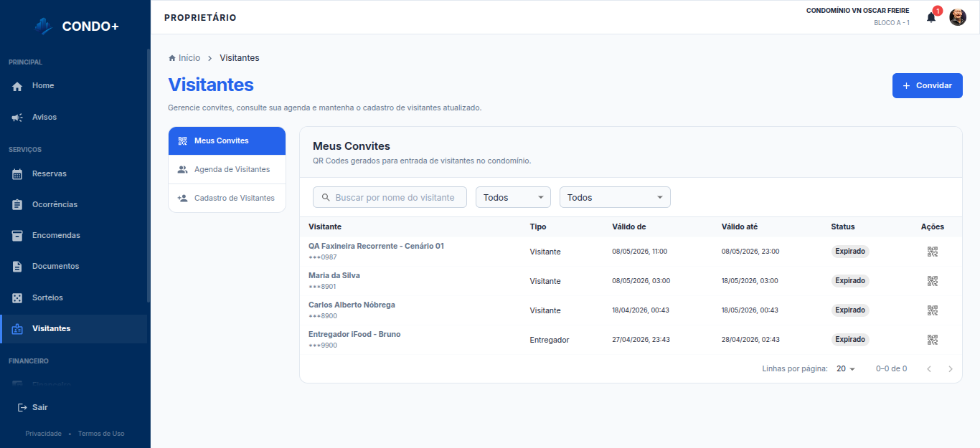Open the wider Todos filter dropdown
This screenshot has height=448, width=980.
(x=615, y=197)
